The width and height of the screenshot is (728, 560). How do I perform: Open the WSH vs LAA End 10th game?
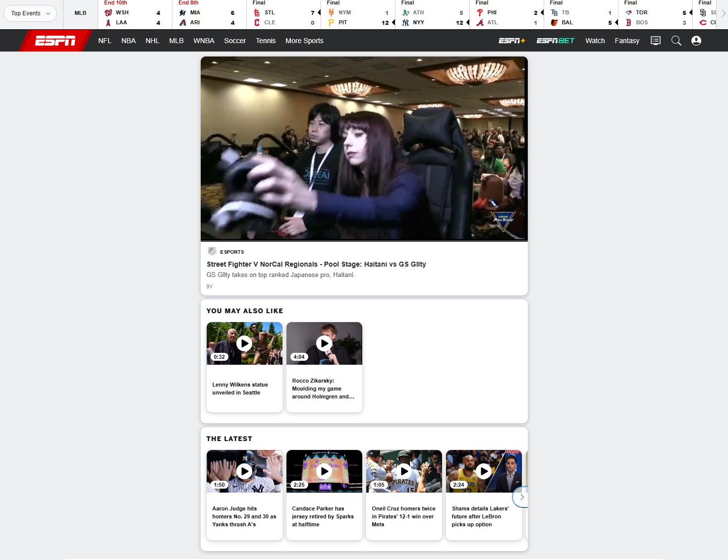(x=135, y=14)
